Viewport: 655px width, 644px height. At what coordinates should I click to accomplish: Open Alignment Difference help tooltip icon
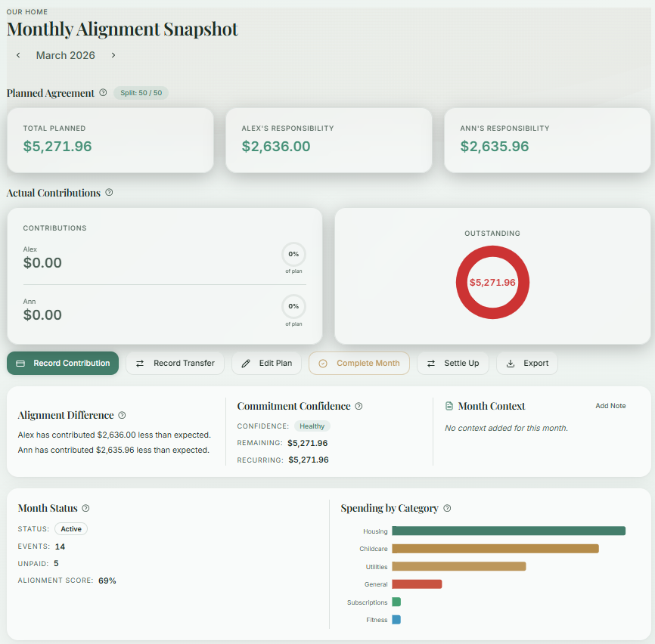tap(122, 415)
